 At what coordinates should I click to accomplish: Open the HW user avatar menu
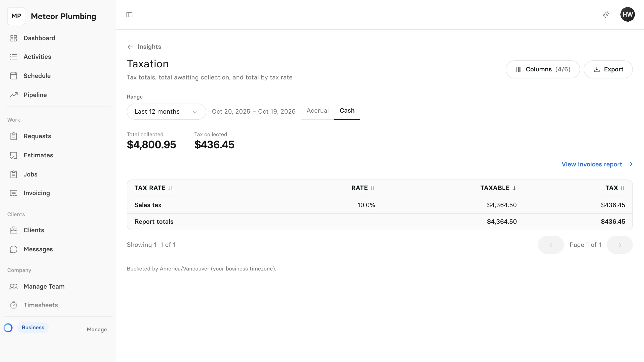[x=627, y=14]
